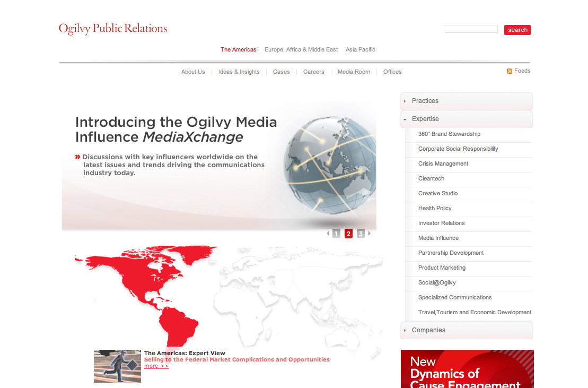Click the red search button
This screenshot has width=588, height=388.
(x=517, y=30)
